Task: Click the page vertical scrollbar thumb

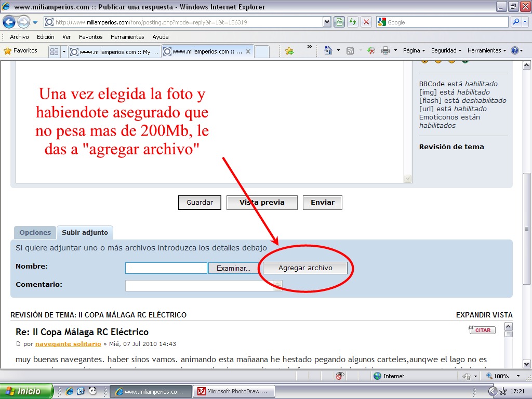Action: pos(526,229)
